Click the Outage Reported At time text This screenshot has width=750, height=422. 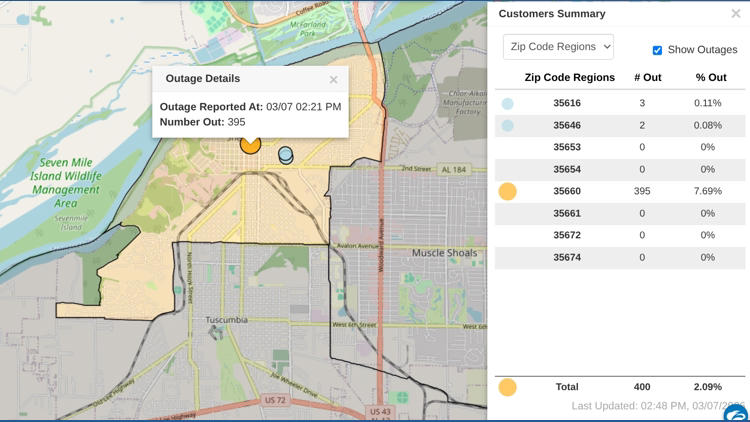click(x=250, y=107)
